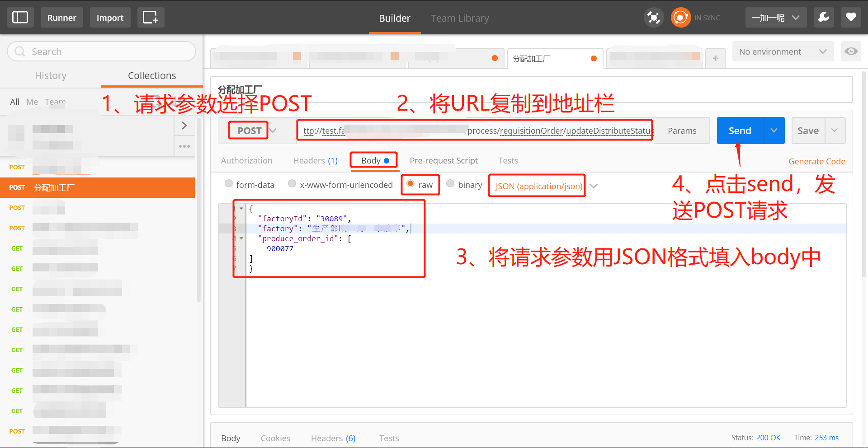Expand collection details chevron arrow
The height and width of the screenshot is (448, 868).
coord(184,126)
